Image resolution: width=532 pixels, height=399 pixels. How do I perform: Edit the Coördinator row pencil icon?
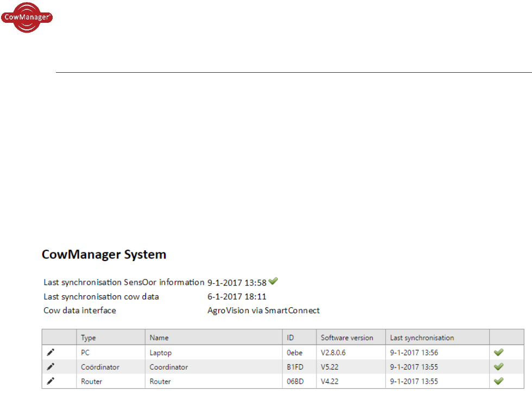point(50,367)
